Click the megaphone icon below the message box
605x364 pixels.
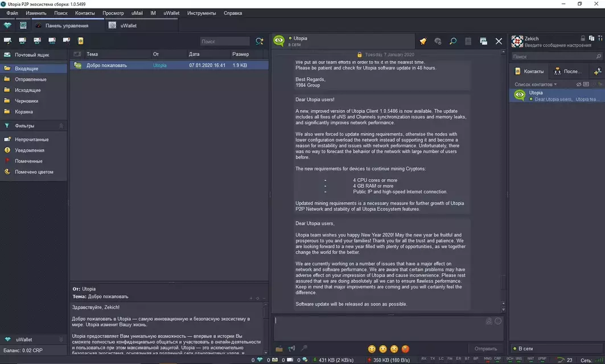(292, 349)
